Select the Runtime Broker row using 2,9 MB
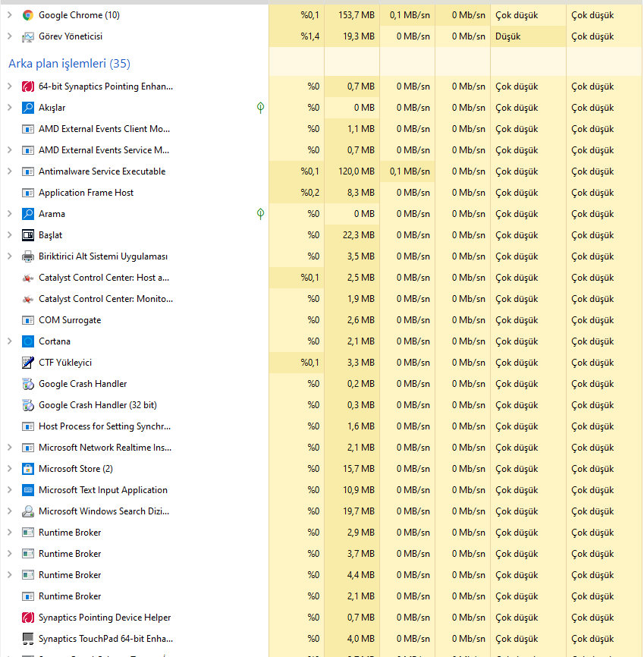The height and width of the screenshot is (657, 644). click(x=322, y=533)
